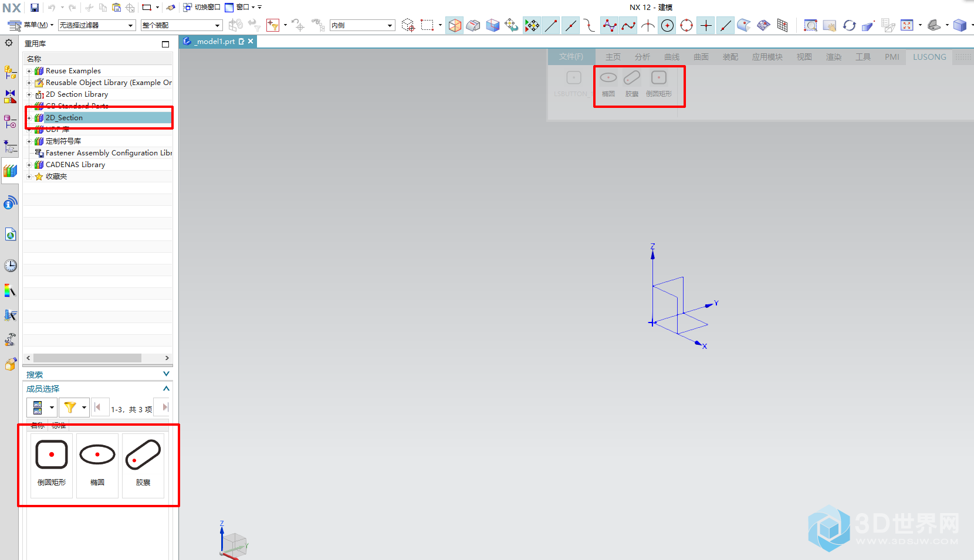Click the Pan hand icon
The height and width of the screenshot is (560, 974).
[x=830, y=25]
